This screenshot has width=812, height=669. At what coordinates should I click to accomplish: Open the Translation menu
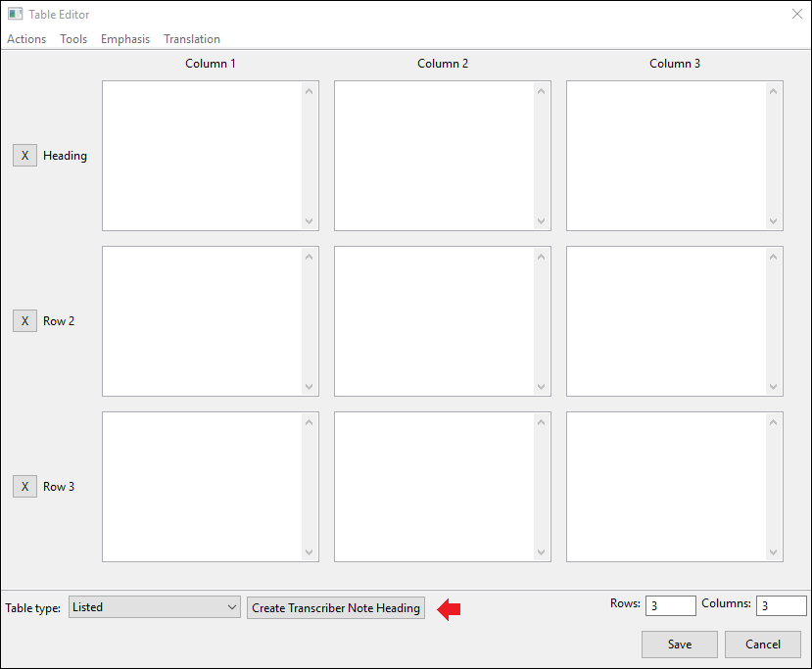pyautogui.click(x=192, y=39)
